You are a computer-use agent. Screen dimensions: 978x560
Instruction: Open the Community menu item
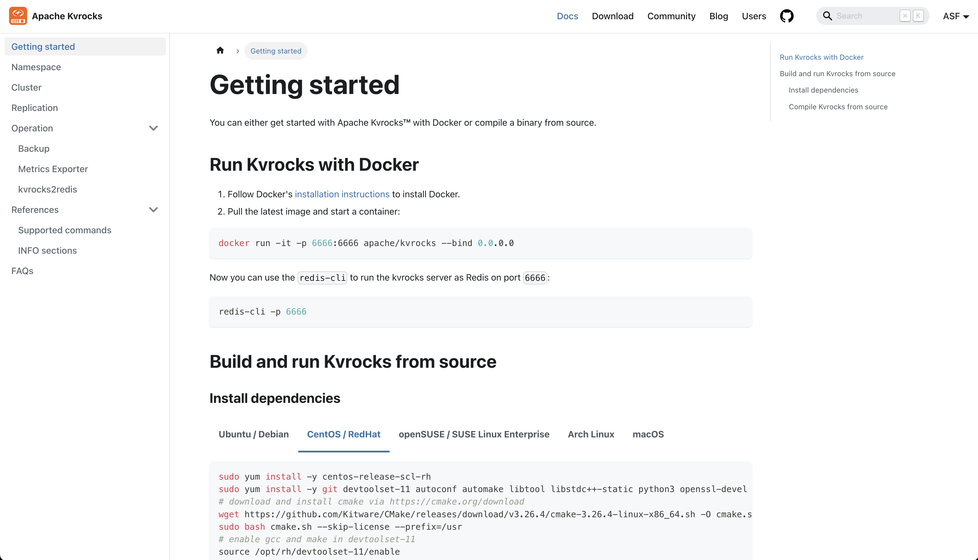tap(671, 16)
